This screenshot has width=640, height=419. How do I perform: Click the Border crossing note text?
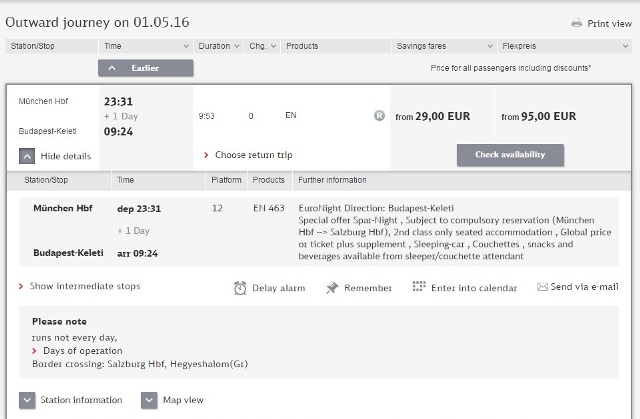click(x=140, y=364)
